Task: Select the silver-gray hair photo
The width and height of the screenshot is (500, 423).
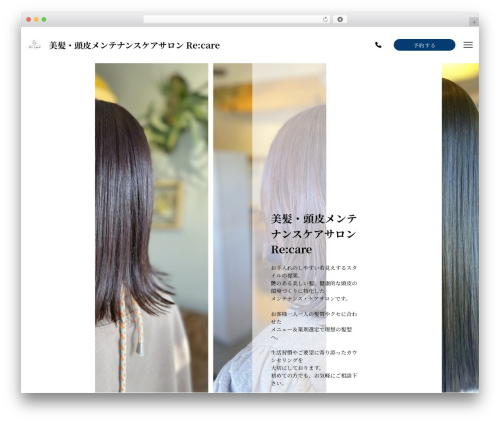Action: [x=269, y=228]
